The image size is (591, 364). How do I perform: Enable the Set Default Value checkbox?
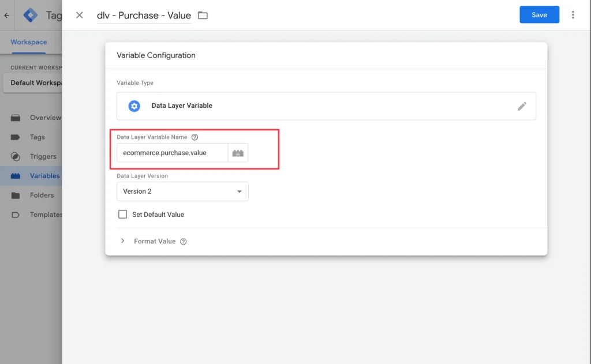[x=122, y=215]
